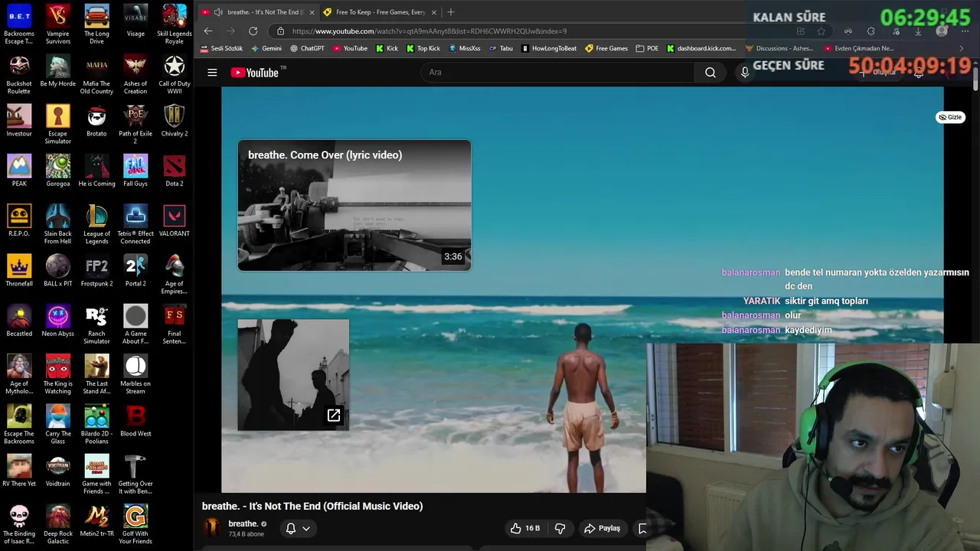Open the breathe. channel avatar
980x551 pixels.
point(212,528)
